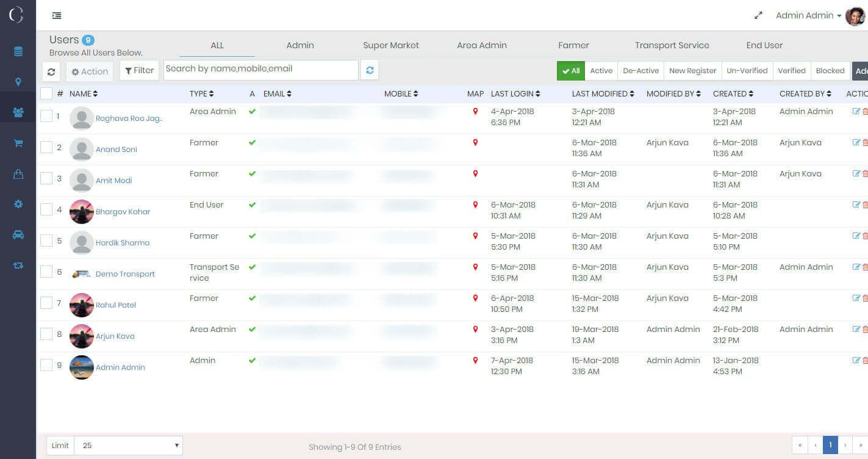Viewport: 868px width, 459px height.
Task: Click the location pin sidebar icon
Action: [18, 82]
